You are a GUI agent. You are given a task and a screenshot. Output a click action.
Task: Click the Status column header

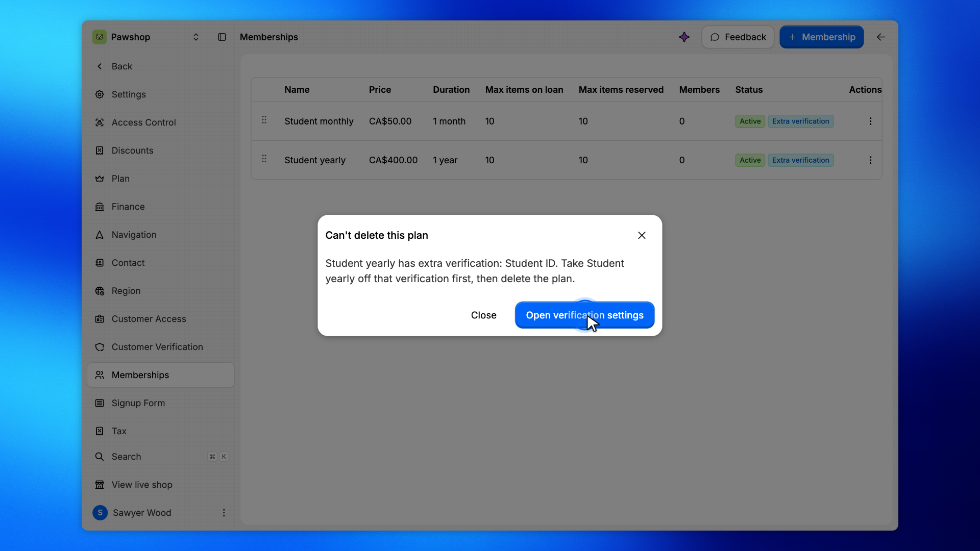pyautogui.click(x=749, y=90)
